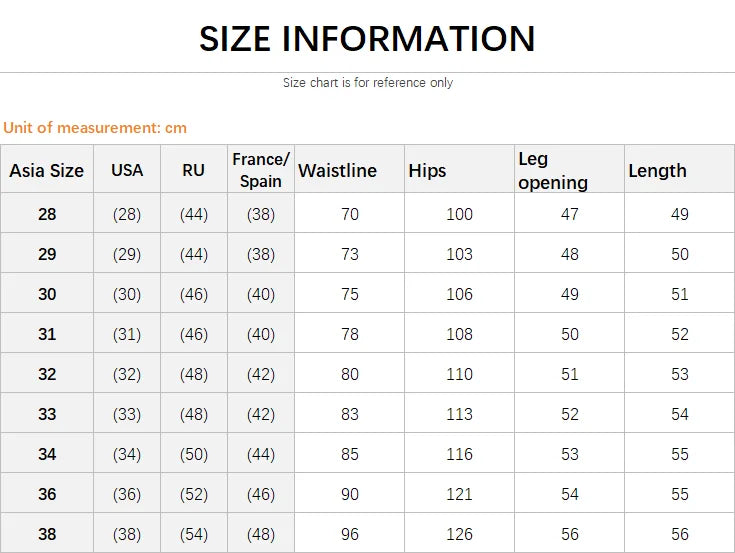Select the 'Unit of measurement: cm' label
This screenshot has height=553, width=735.
point(95,128)
